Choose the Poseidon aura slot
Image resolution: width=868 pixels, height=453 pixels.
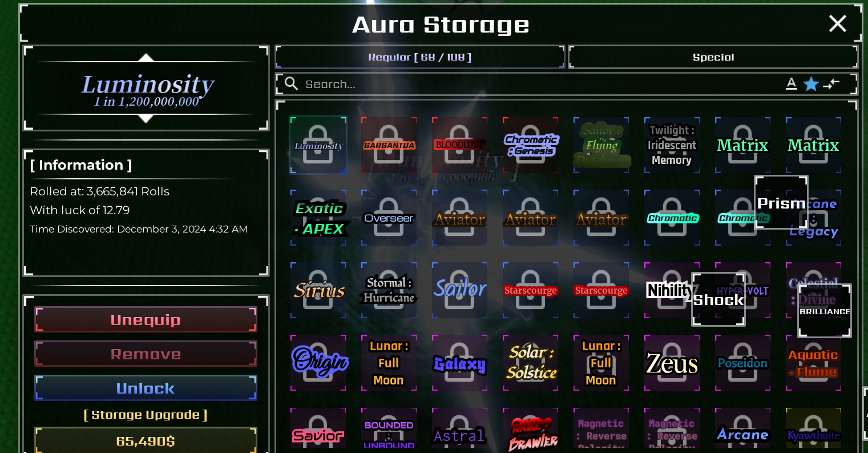point(742,363)
